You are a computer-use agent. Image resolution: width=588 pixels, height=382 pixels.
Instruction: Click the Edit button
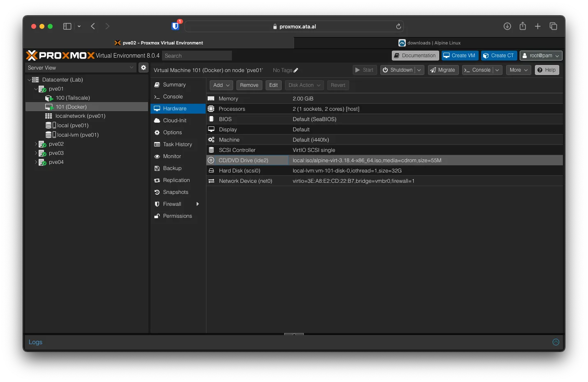[x=273, y=85]
